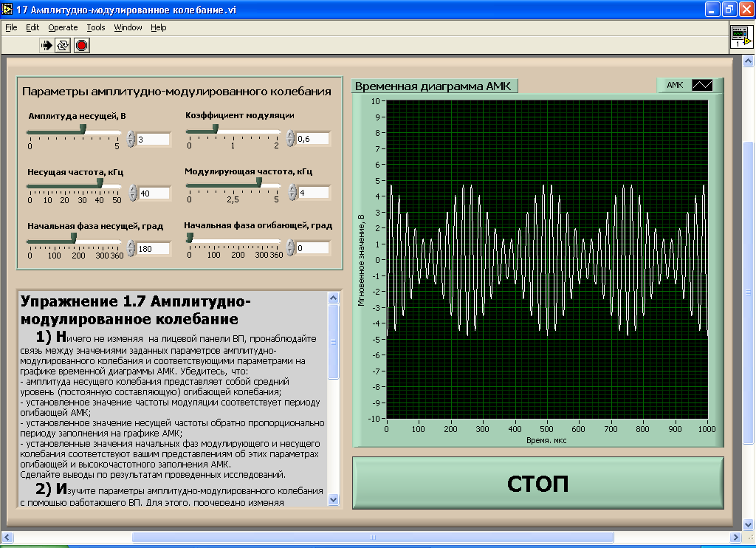This screenshot has height=548, width=756.
Task: Click the Модулирующая частота stepper arrows
Action: pos(292,193)
